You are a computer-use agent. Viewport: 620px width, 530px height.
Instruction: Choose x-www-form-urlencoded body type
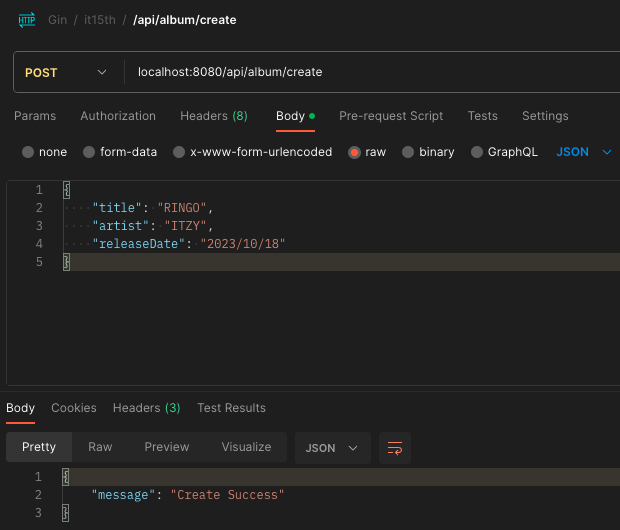coord(179,152)
